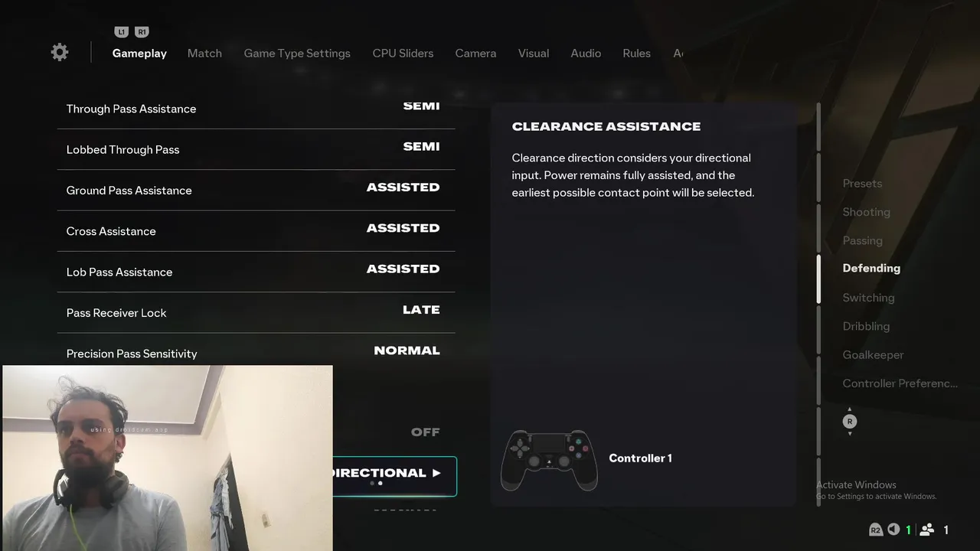Click the L1 bumper icon
Viewport: 980px width, 551px height.
coord(121,32)
